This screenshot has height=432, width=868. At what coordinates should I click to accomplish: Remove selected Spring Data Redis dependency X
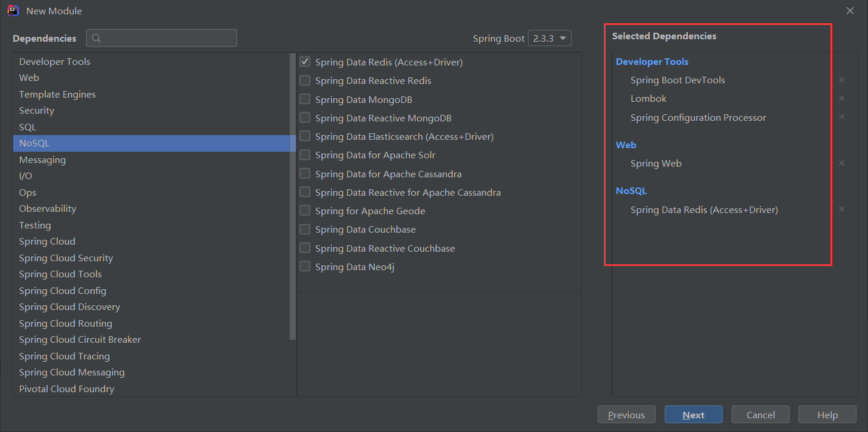[842, 209]
